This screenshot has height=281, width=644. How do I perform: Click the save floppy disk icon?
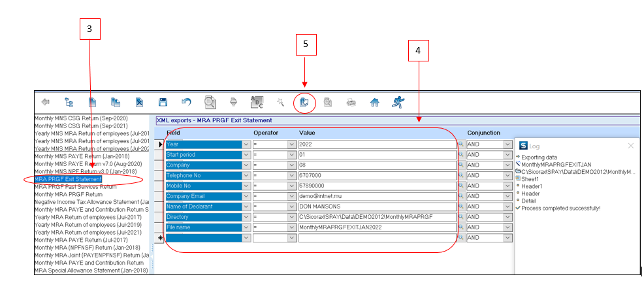click(163, 102)
